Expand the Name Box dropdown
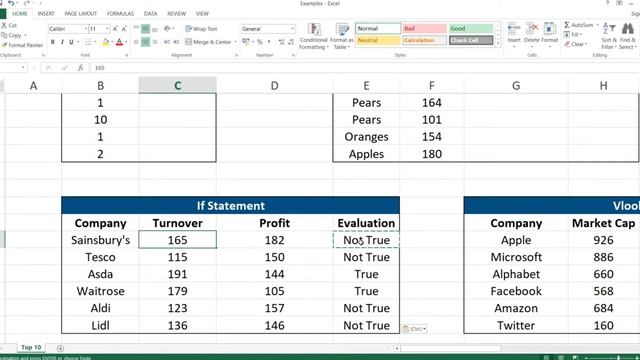The height and width of the screenshot is (360, 640). point(23,68)
